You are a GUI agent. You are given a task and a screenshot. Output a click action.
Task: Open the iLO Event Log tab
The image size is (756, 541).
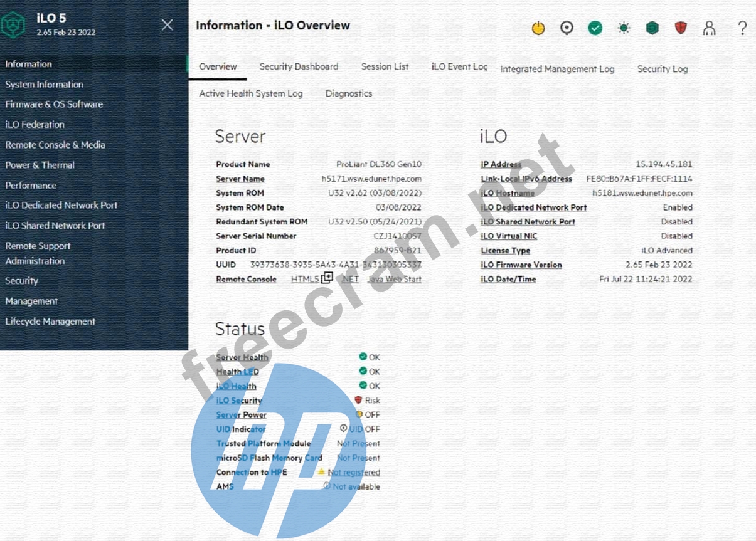459,66
